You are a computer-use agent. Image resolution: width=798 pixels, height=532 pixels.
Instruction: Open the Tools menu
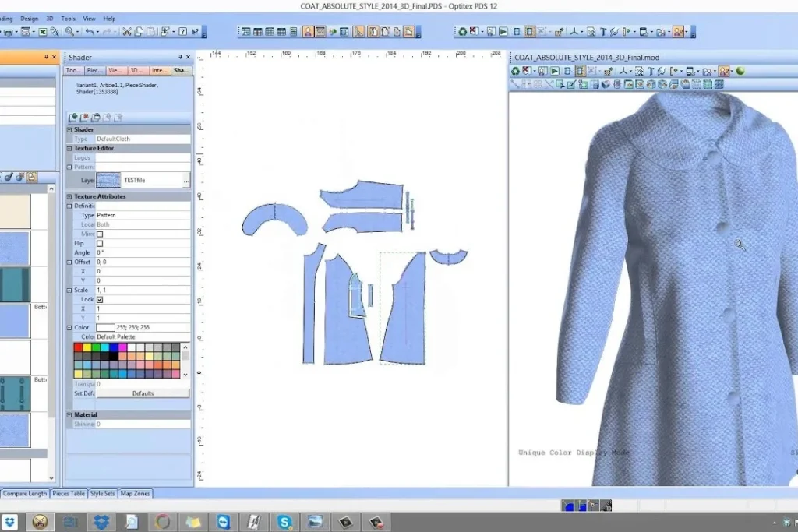pyautogui.click(x=69, y=18)
